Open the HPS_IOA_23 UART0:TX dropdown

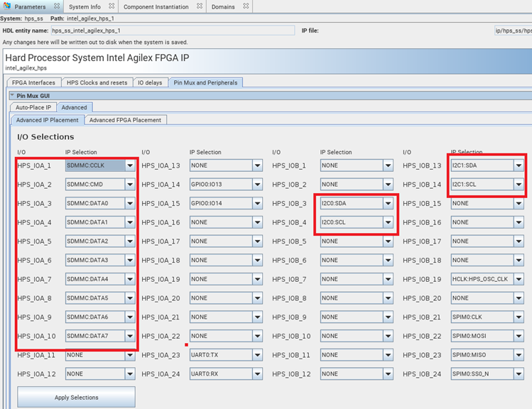pos(257,355)
